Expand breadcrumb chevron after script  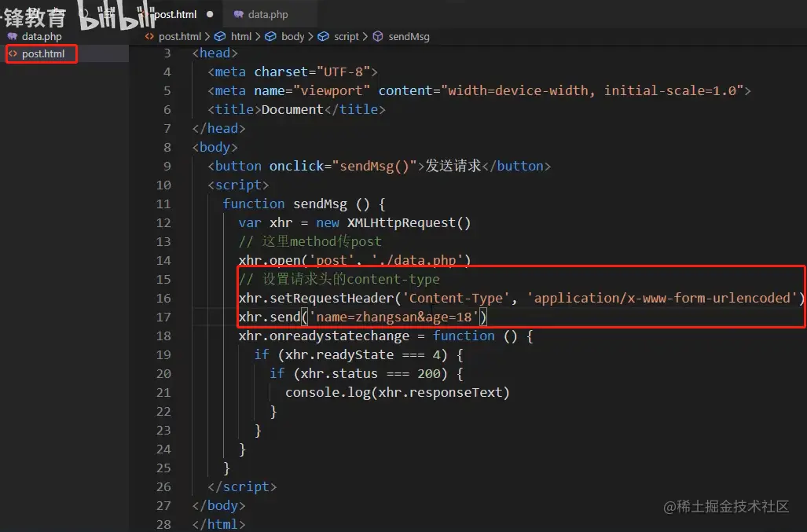point(365,36)
